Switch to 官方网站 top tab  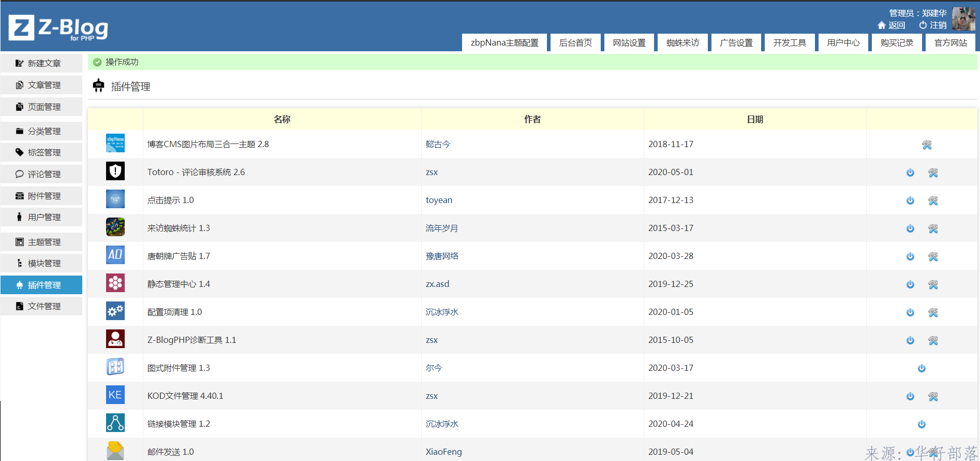(x=951, y=42)
